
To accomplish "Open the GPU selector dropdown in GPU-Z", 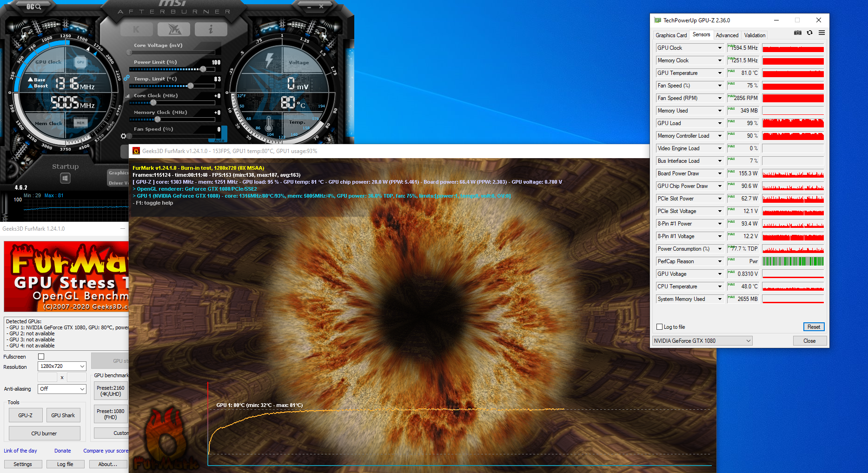I will pyautogui.click(x=702, y=341).
